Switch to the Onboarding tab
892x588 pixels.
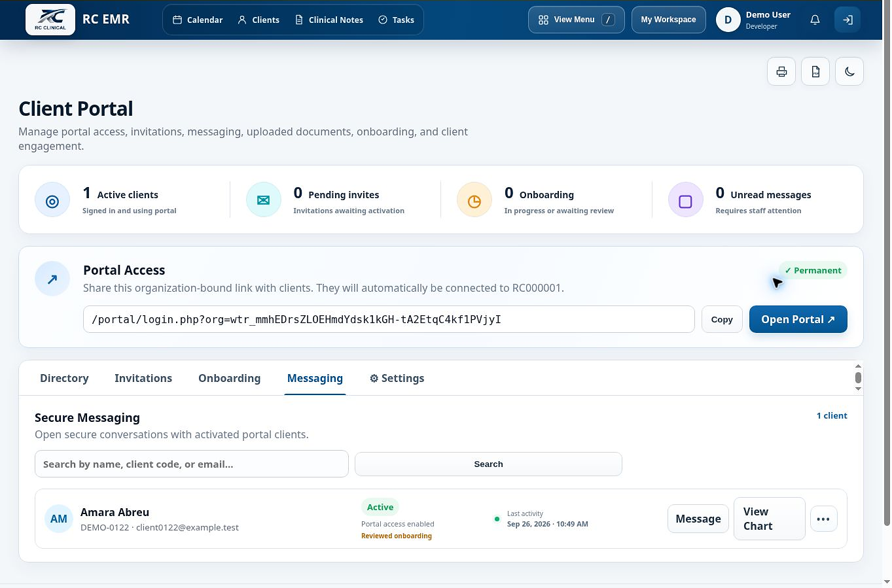click(x=229, y=378)
